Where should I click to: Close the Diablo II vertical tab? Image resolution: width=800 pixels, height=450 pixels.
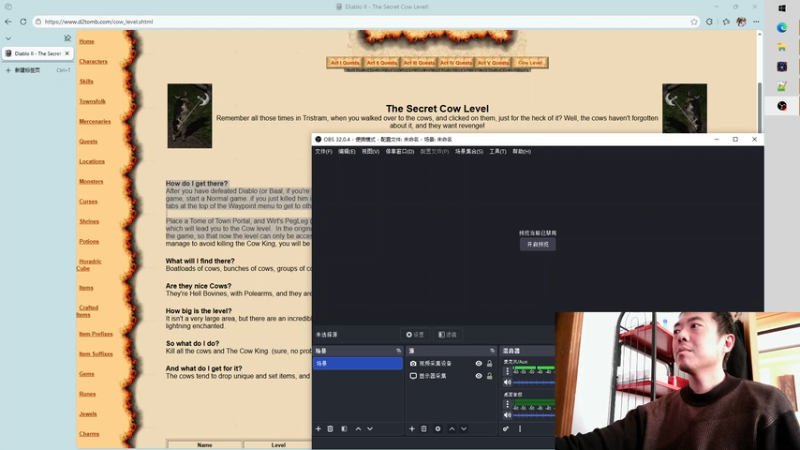(x=67, y=53)
